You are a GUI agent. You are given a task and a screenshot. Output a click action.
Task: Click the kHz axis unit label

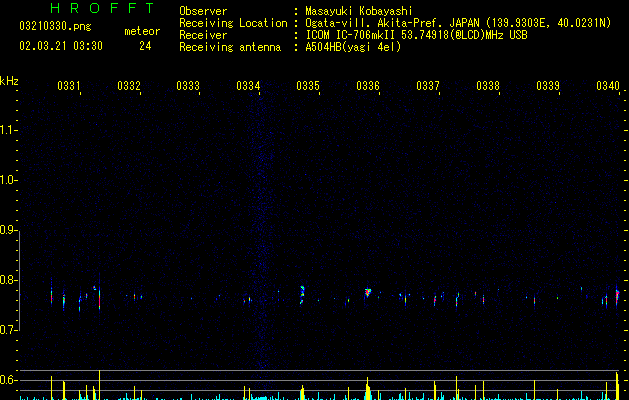click(x=9, y=81)
